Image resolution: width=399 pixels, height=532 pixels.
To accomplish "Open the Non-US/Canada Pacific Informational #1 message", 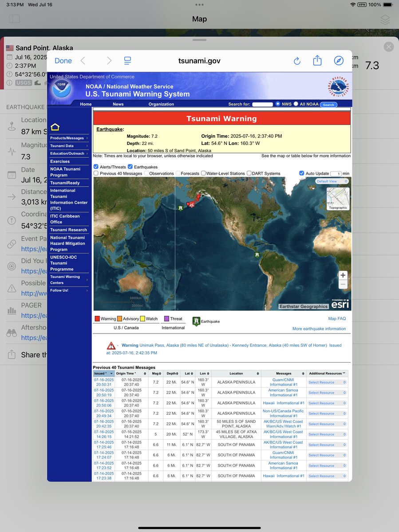I will [284, 413].
